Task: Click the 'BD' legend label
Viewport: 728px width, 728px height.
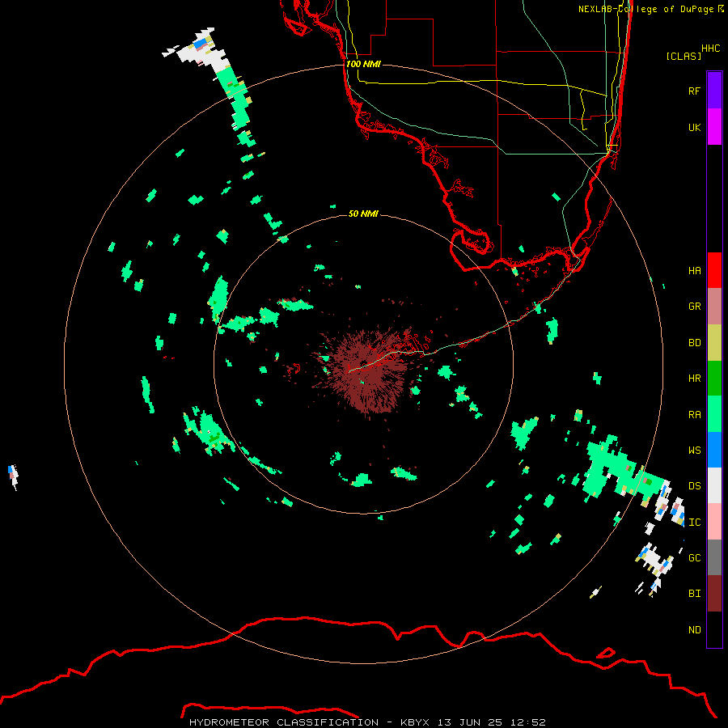Action: (694, 343)
